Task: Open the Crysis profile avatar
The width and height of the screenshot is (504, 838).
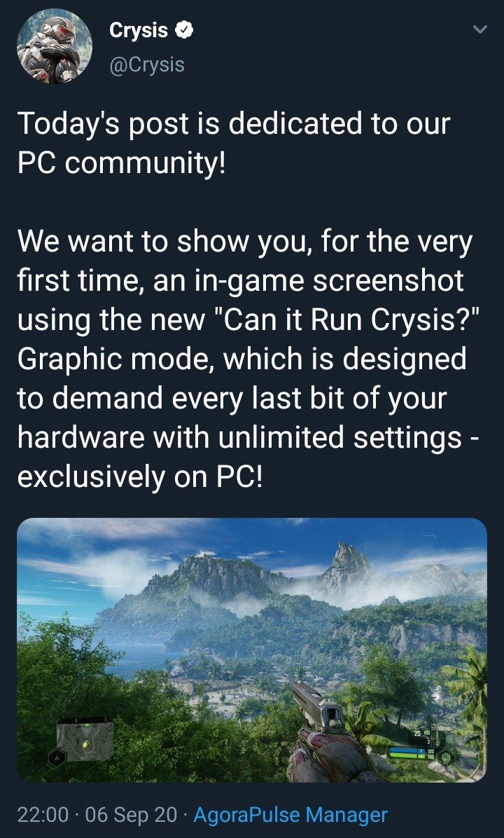Action: (x=54, y=46)
